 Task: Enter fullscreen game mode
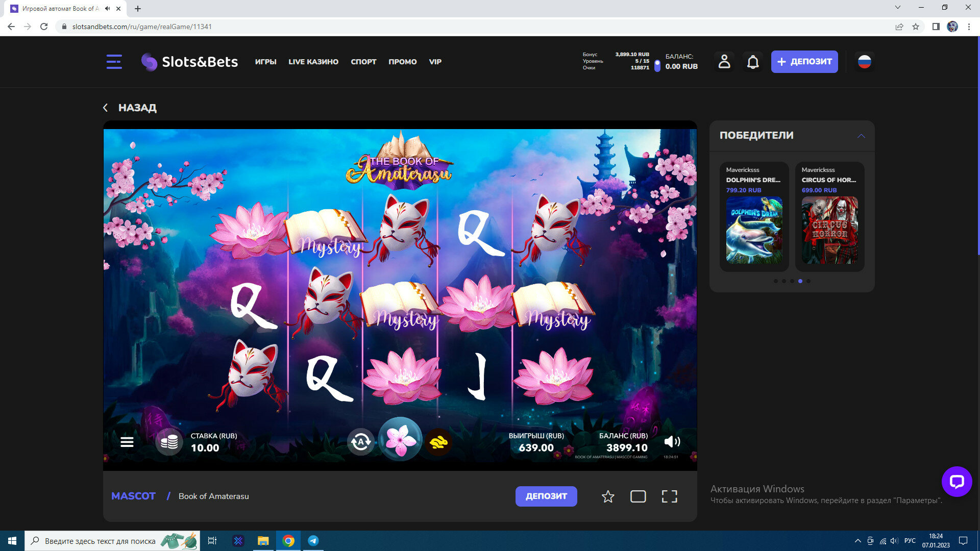[669, 496]
